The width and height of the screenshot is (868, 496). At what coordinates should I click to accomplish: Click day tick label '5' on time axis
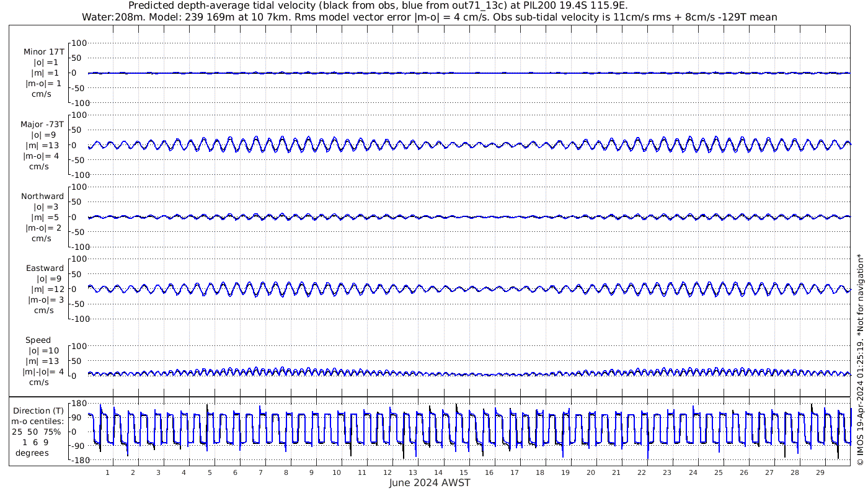tap(210, 472)
